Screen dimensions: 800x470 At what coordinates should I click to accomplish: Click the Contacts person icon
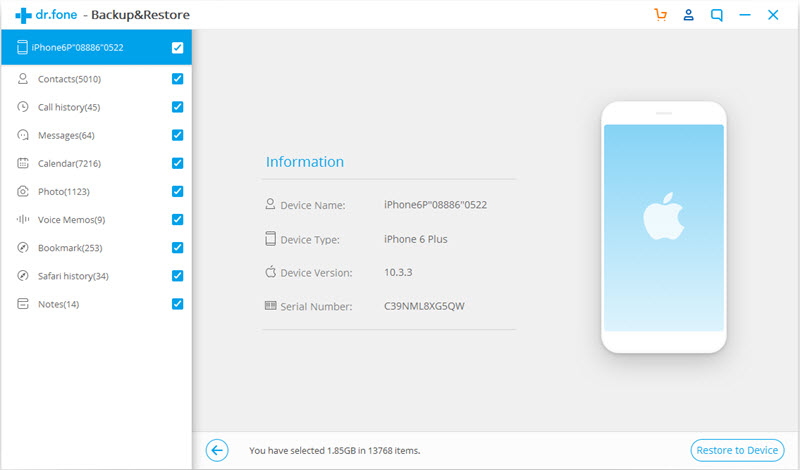22,79
